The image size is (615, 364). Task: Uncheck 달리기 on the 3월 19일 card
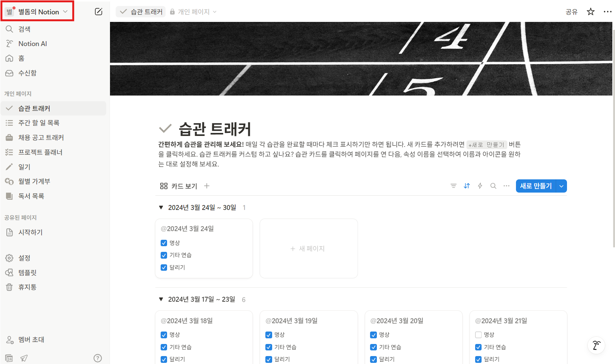[268, 359]
